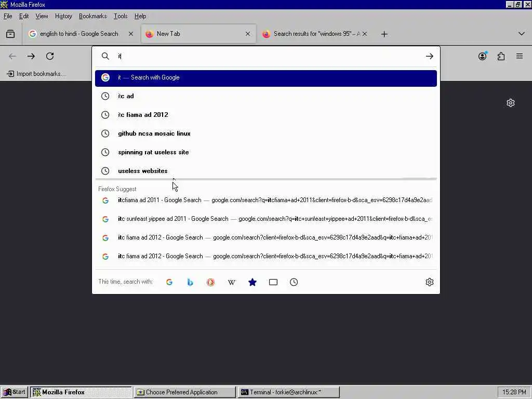Open the Edit menu
532x399 pixels.
click(x=24, y=16)
